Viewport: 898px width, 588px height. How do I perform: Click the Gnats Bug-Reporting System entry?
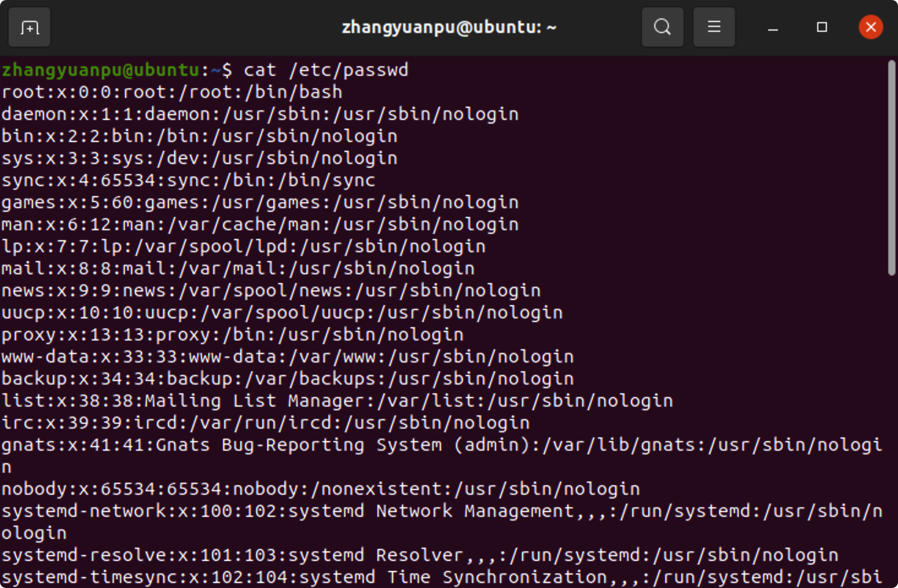click(441, 444)
